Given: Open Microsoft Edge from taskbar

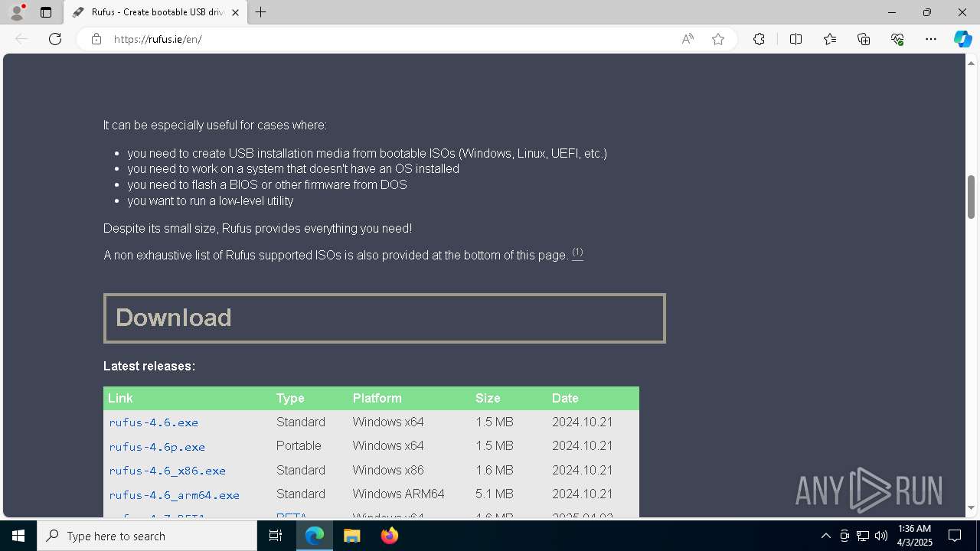Looking at the screenshot, I should 315,536.
